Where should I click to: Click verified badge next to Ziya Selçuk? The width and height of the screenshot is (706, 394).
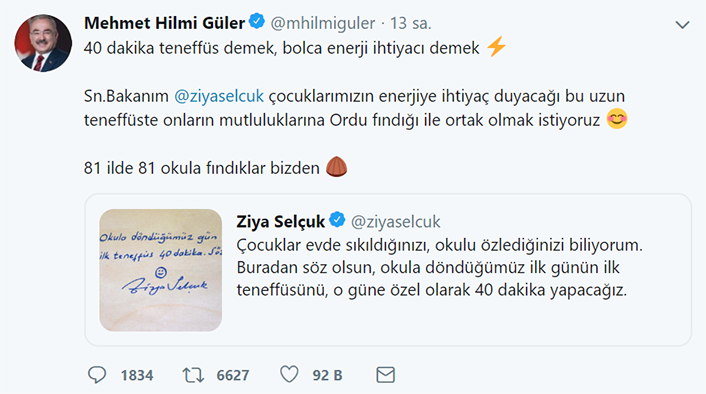[337, 220]
